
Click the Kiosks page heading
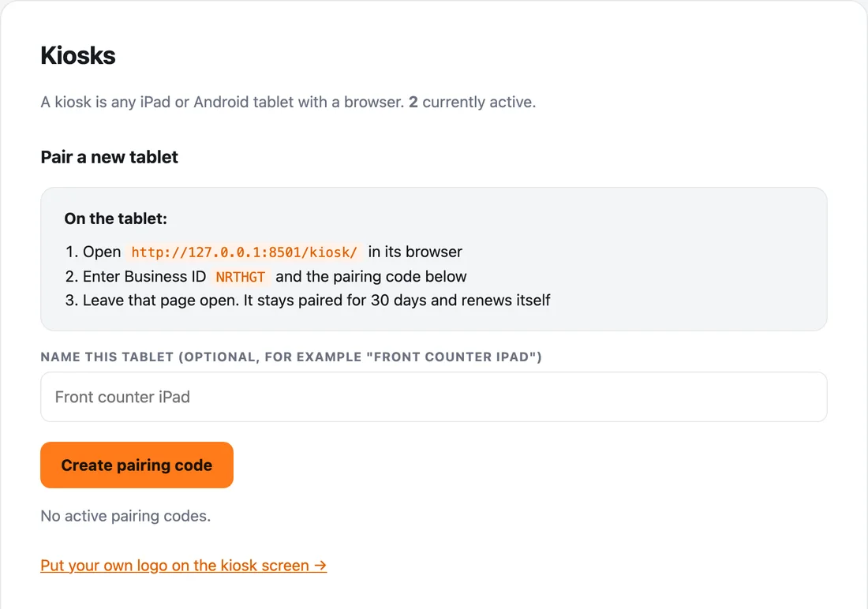(x=78, y=55)
